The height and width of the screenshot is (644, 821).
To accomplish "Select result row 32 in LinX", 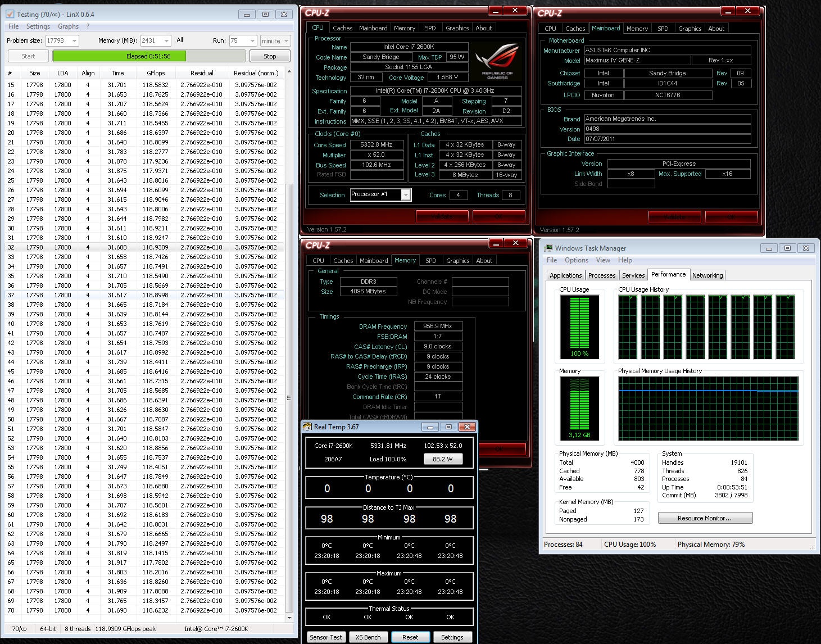I will [144, 247].
